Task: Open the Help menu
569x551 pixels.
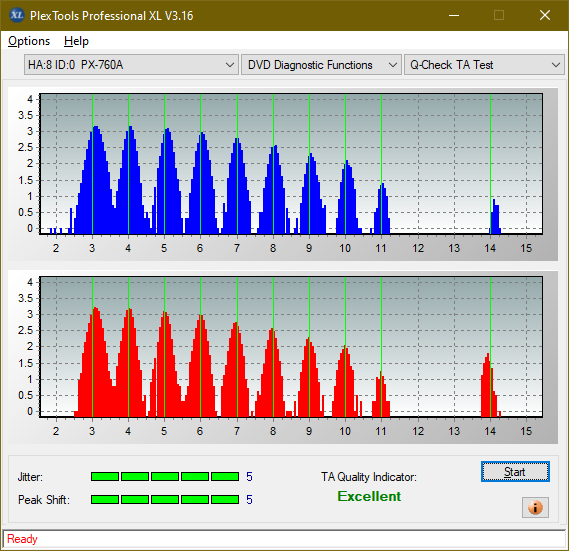Action: tap(76, 41)
